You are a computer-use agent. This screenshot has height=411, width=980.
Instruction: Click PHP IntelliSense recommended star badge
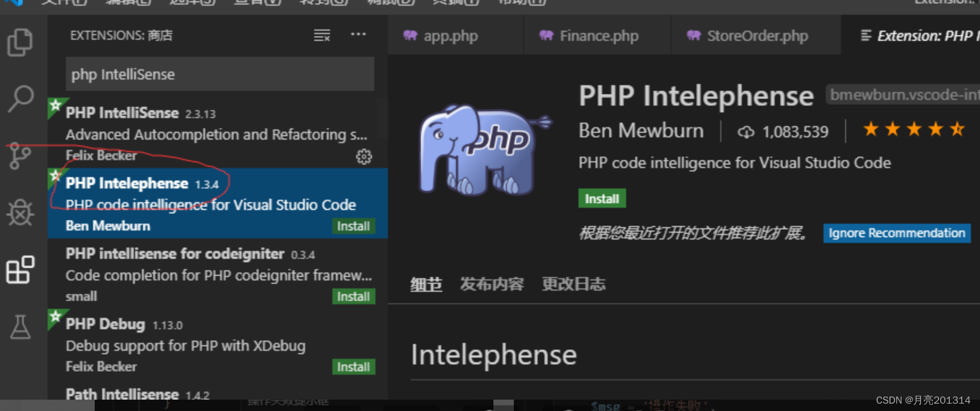pos(56,106)
